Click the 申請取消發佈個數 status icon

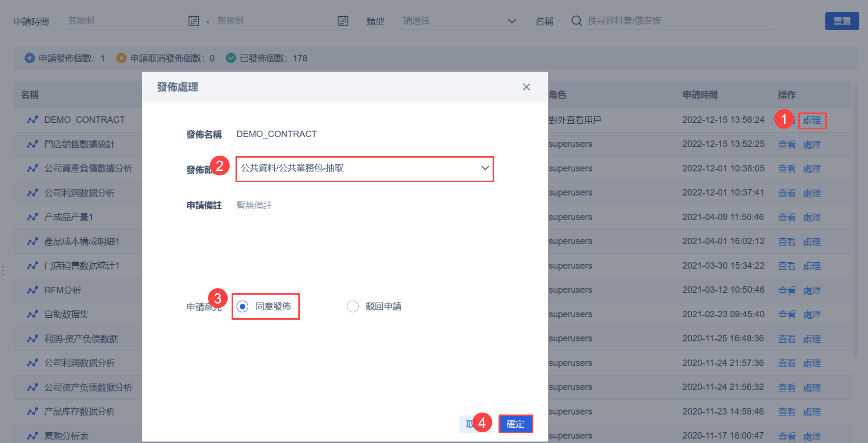coord(121,58)
